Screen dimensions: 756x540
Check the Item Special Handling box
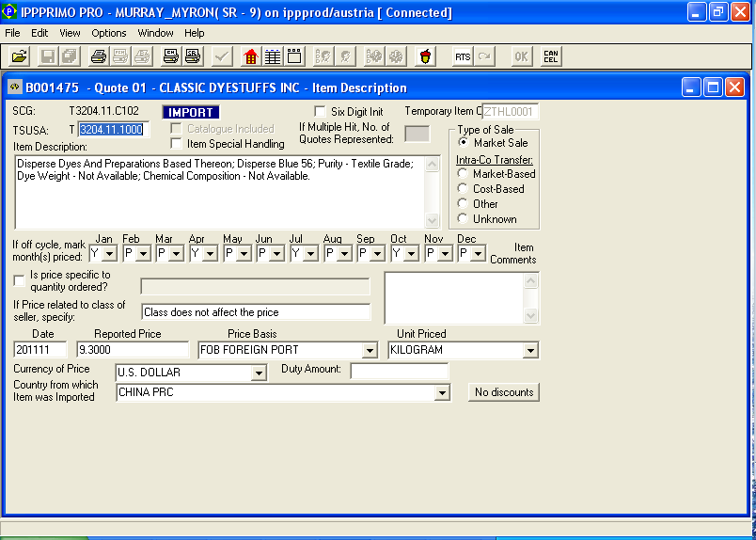coord(176,144)
